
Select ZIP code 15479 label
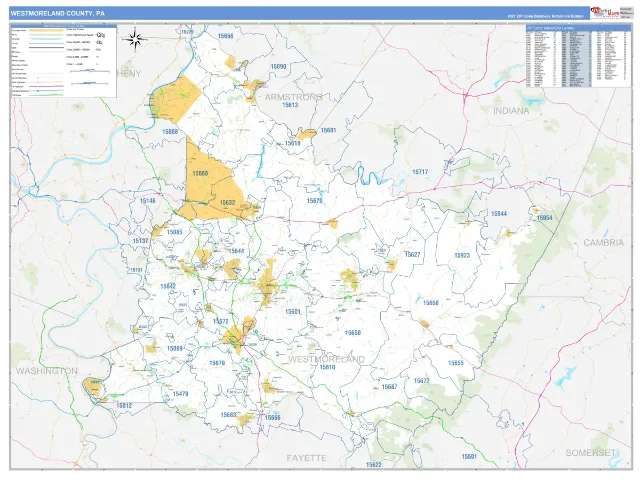pos(180,394)
